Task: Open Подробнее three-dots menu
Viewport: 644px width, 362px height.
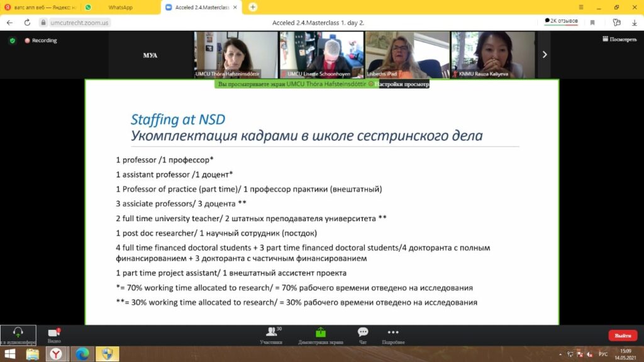Action: [393, 335]
